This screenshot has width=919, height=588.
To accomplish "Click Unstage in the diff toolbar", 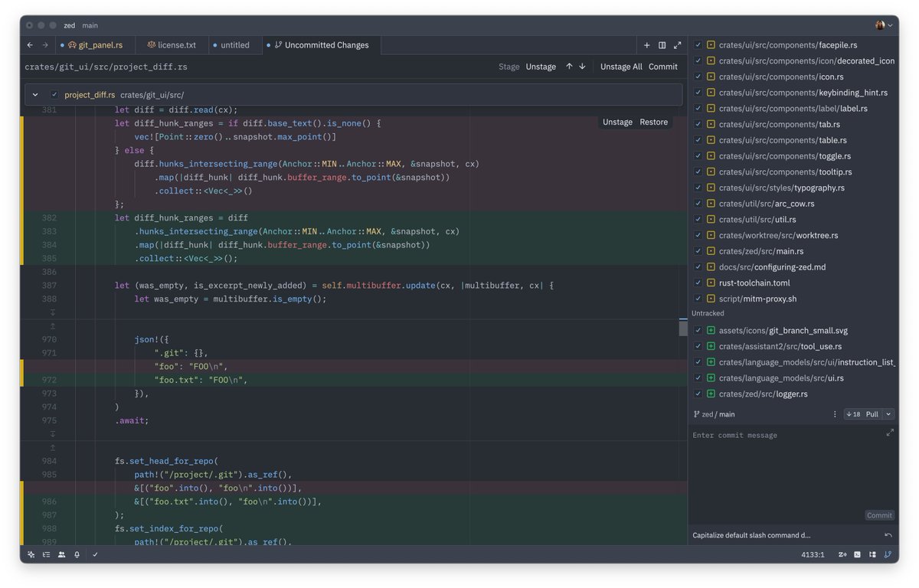I will click(x=541, y=67).
